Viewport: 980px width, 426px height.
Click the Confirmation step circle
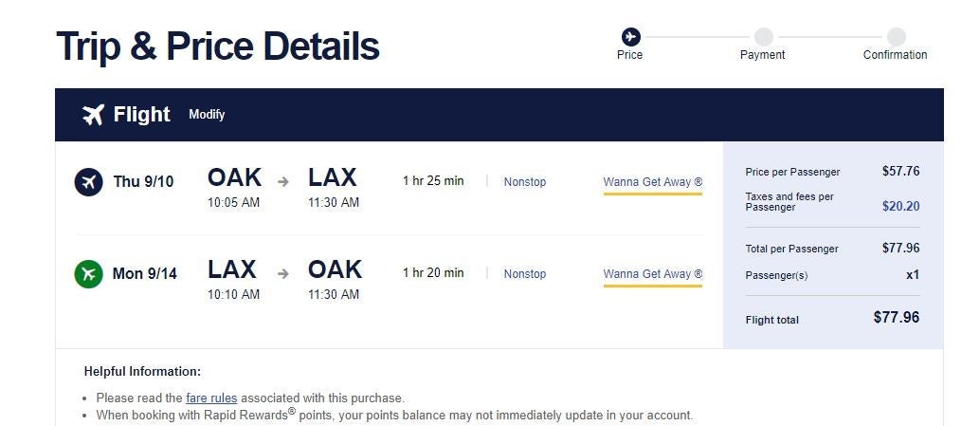click(896, 37)
